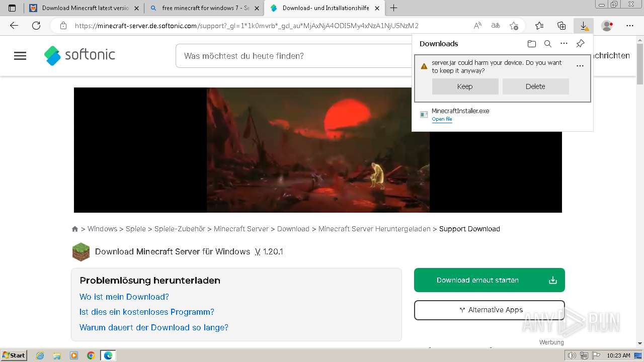
Task: Click Spiele-Zubehör breadcrumb link
Action: pos(180,229)
